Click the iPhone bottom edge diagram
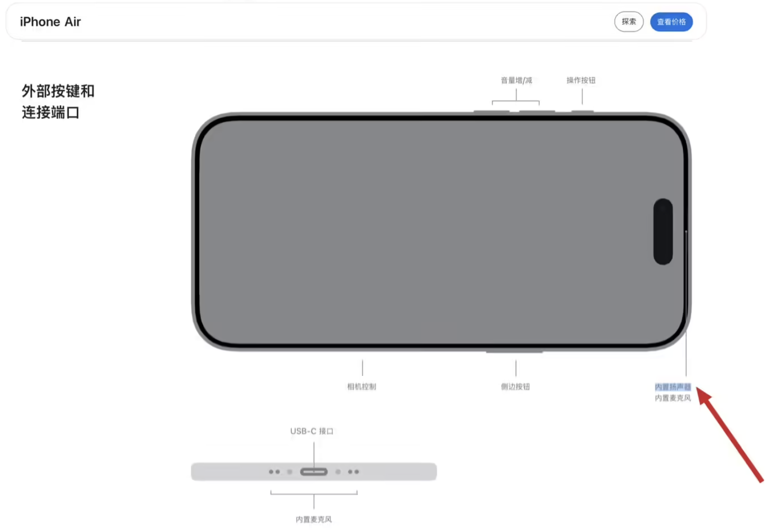This screenshot has width=777, height=532. [314, 472]
